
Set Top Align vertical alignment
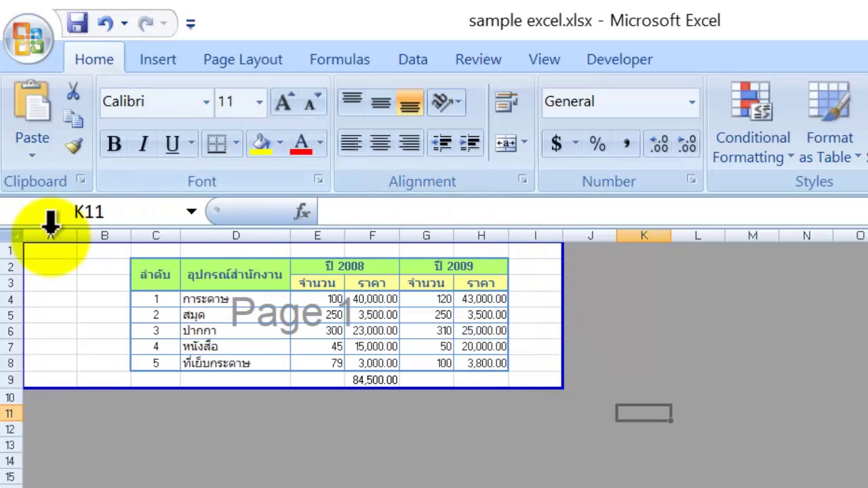352,102
